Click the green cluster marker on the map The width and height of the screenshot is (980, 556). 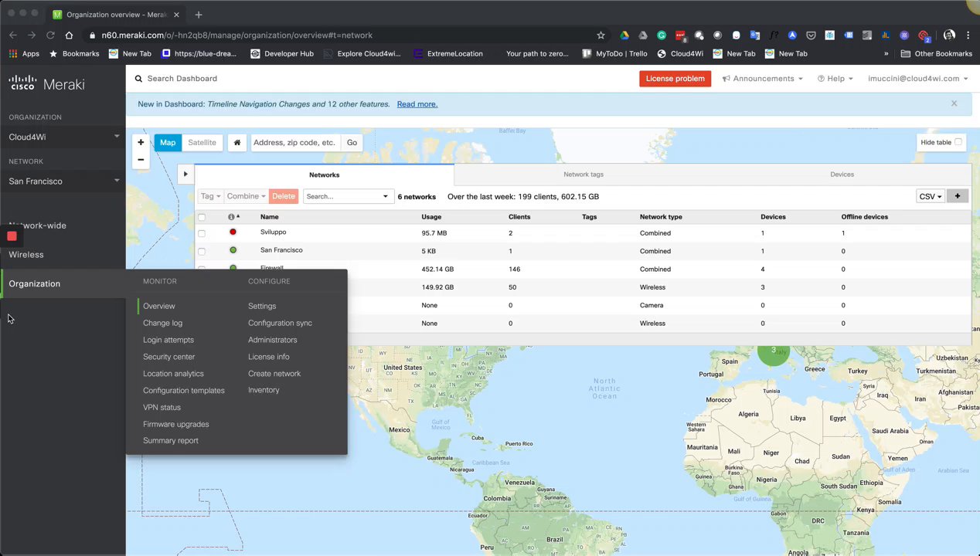(x=773, y=351)
